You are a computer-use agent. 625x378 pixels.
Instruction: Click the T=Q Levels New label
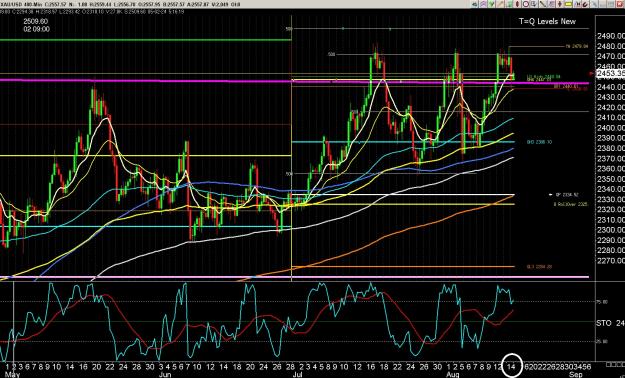(x=547, y=22)
